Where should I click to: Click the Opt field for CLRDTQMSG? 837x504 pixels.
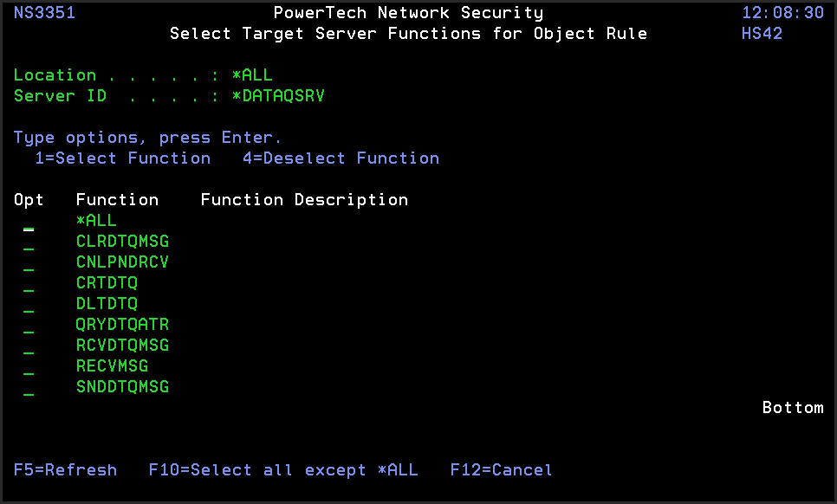pyautogui.click(x=29, y=242)
